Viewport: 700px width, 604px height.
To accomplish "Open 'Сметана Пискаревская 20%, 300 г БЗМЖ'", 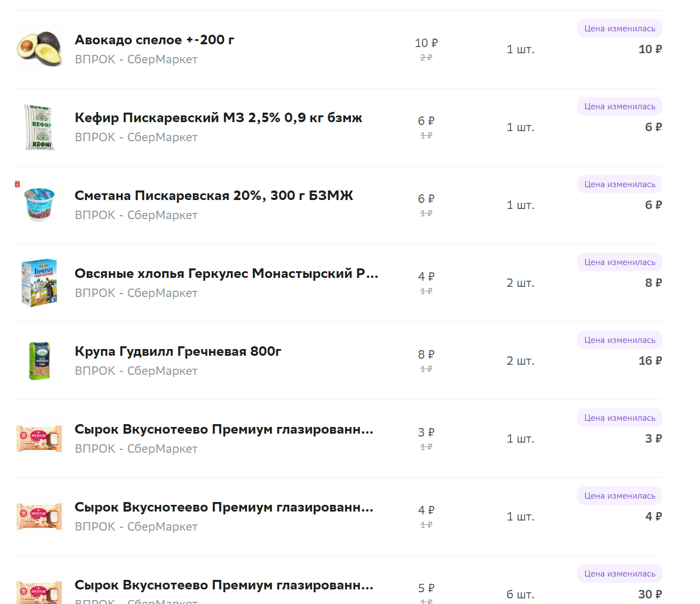I will pyautogui.click(x=214, y=196).
